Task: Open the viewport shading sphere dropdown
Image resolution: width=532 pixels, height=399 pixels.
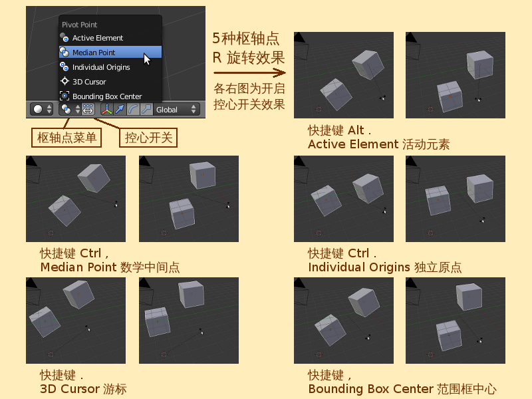Action: click(x=41, y=109)
